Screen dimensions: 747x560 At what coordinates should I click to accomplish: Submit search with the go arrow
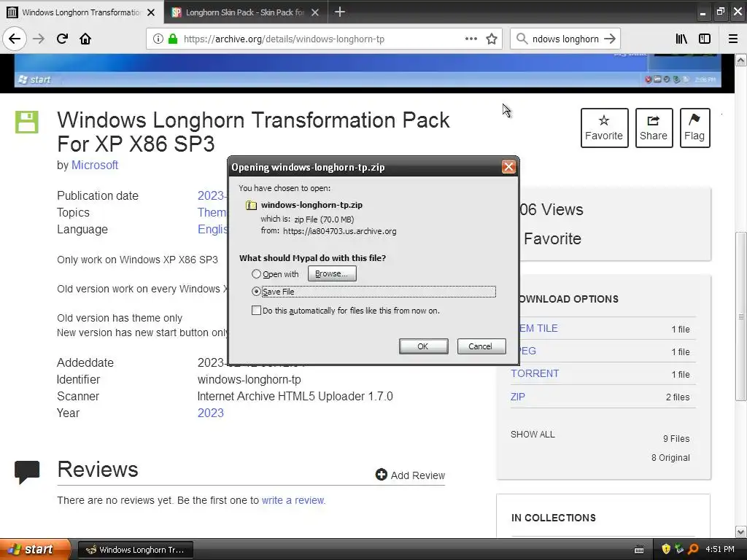pos(610,39)
